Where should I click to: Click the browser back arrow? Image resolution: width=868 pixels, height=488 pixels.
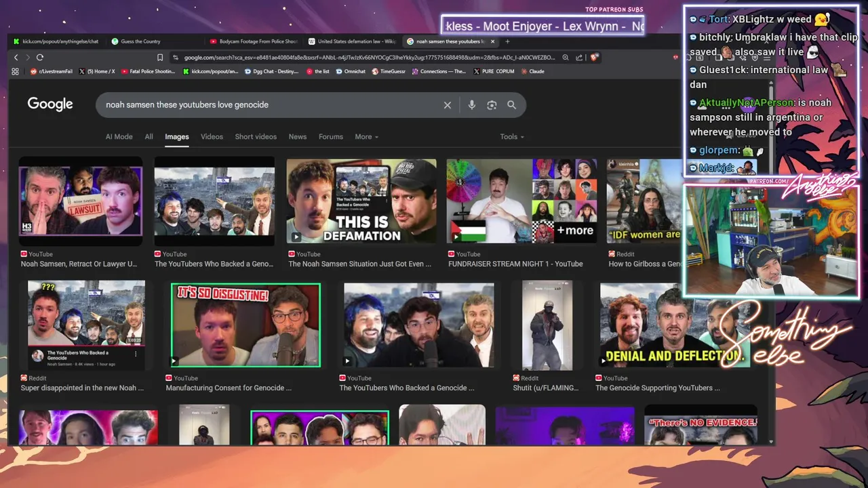16,58
